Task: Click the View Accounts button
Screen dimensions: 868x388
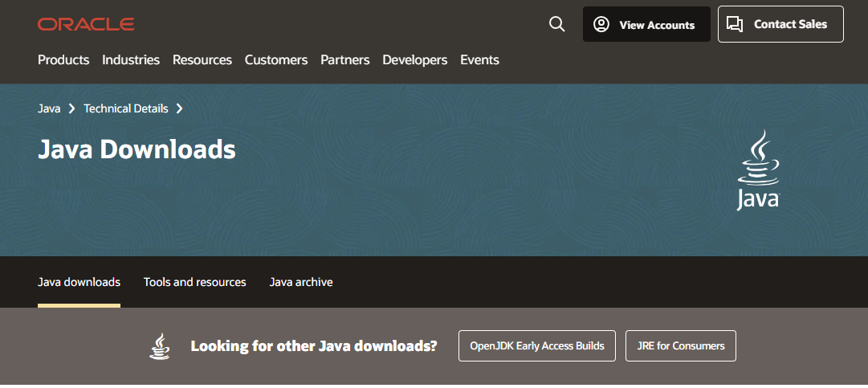Action: tap(646, 24)
